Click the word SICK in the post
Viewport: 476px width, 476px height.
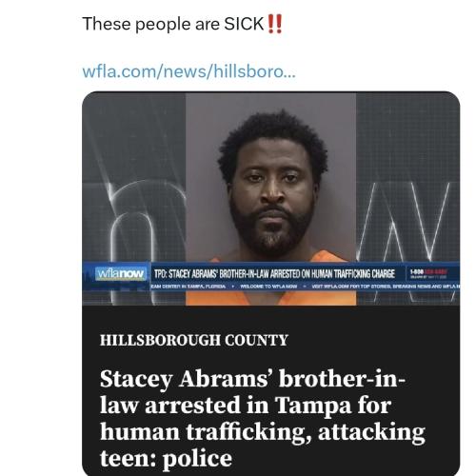coord(244,24)
